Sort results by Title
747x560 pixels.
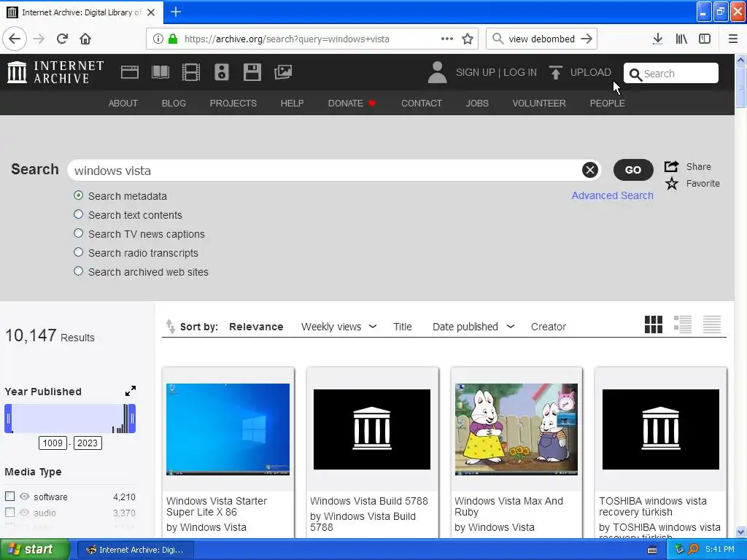pyautogui.click(x=403, y=327)
